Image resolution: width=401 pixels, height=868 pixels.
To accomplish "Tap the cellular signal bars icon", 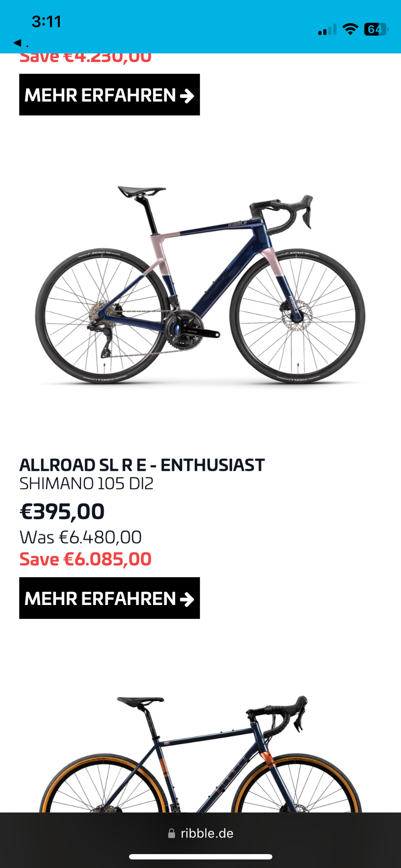I will [x=327, y=30].
